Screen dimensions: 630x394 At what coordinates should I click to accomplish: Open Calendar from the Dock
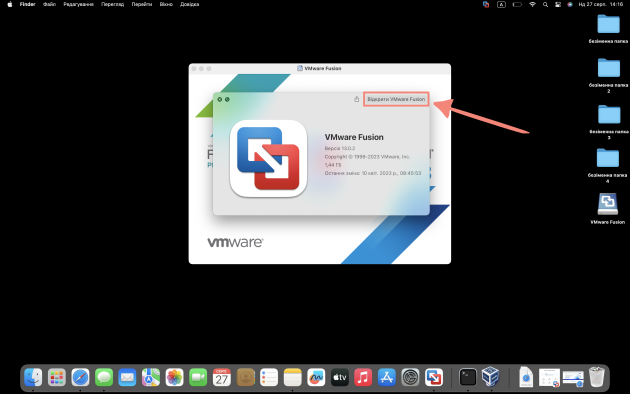click(x=222, y=378)
